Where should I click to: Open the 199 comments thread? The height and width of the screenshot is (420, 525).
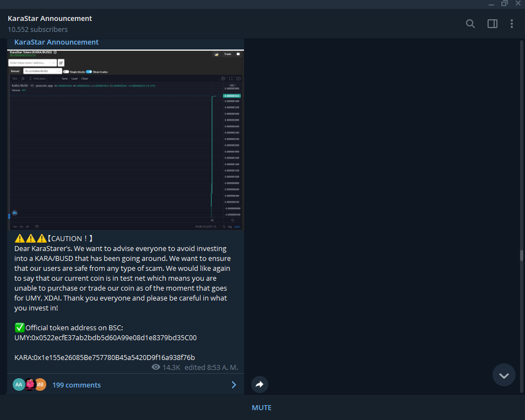77,385
